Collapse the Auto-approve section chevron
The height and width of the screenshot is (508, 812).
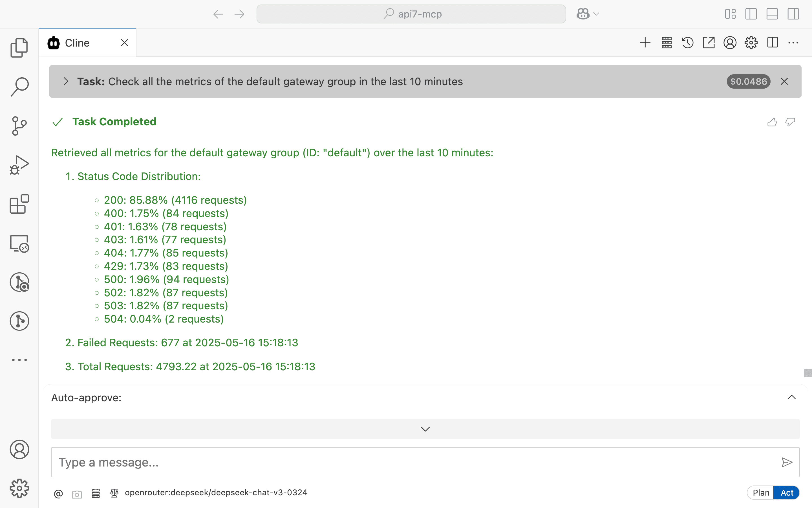[x=791, y=397]
